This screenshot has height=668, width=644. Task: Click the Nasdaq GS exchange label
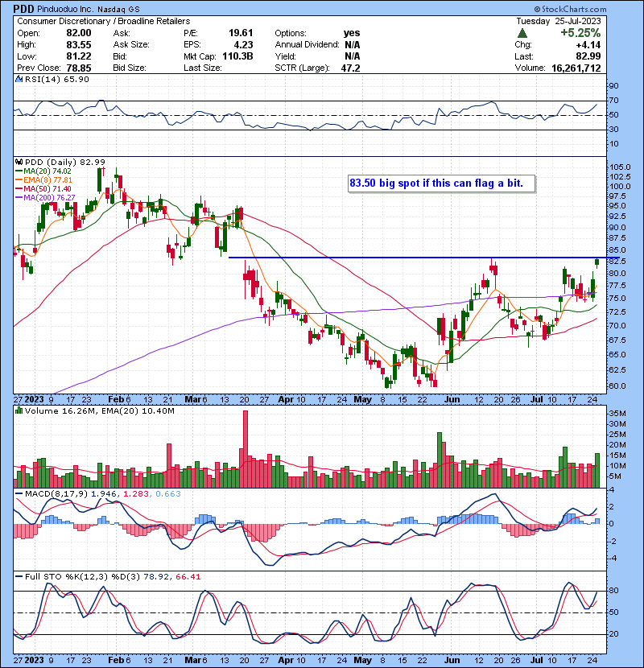[x=118, y=10]
